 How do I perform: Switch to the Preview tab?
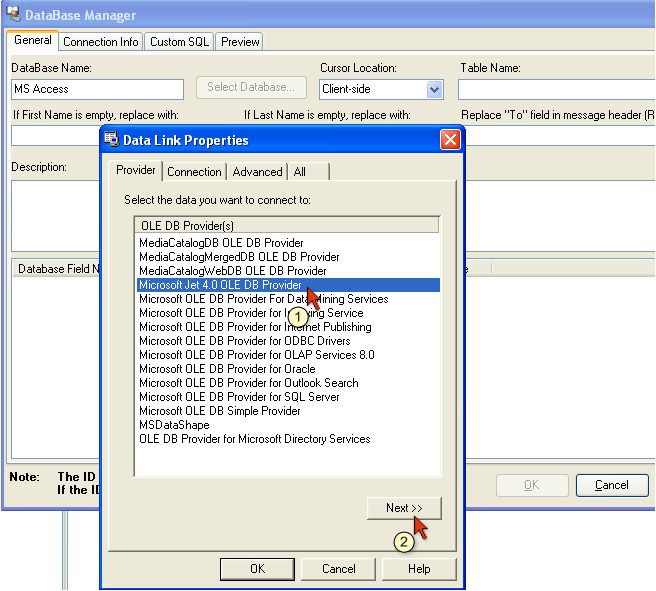click(x=240, y=42)
